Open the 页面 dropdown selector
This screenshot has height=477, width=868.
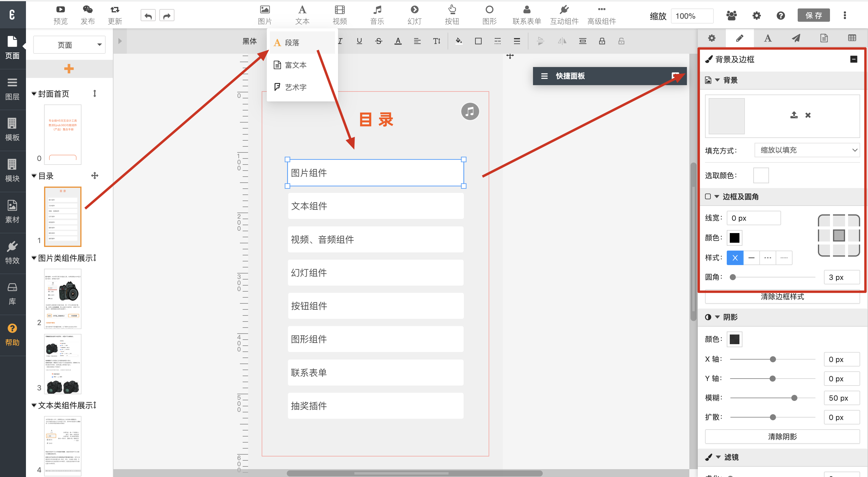pos(69,45)
